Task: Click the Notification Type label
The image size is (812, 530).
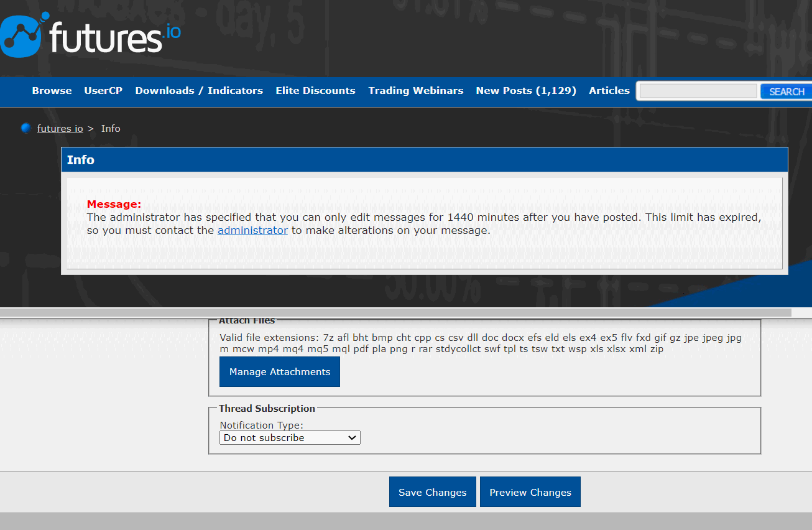Action: click(x=261, y=425)
